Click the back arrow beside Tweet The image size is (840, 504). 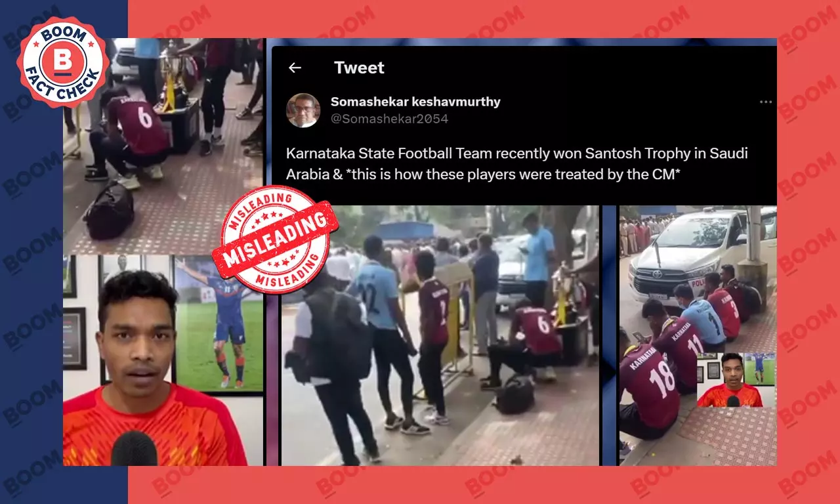[295, 68]
